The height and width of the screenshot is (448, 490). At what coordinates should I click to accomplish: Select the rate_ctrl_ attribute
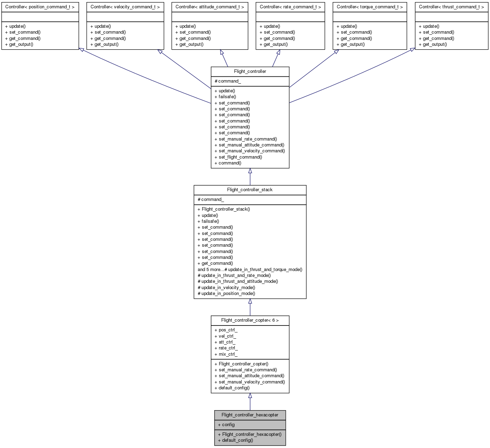tap(226, 348)
